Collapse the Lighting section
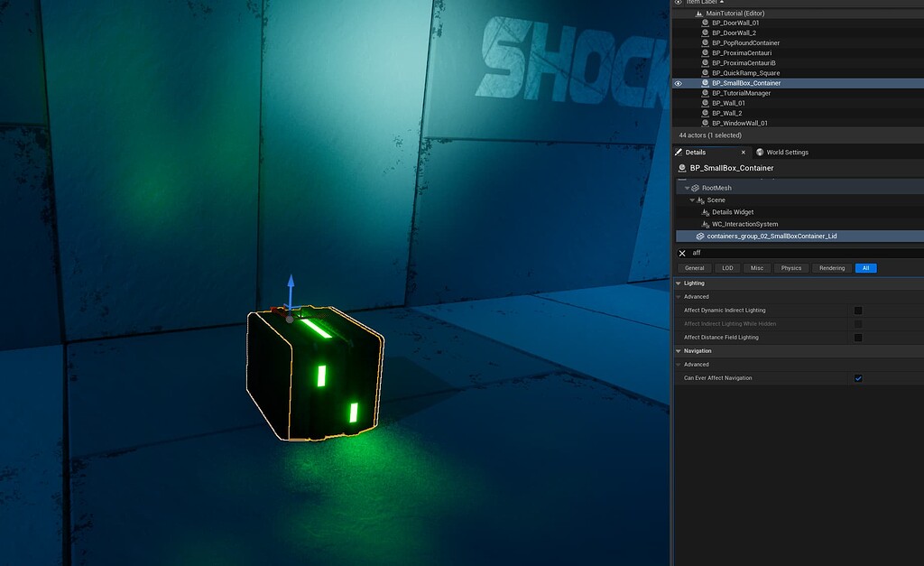Screen dimensions: 924x566 point(678,283)
